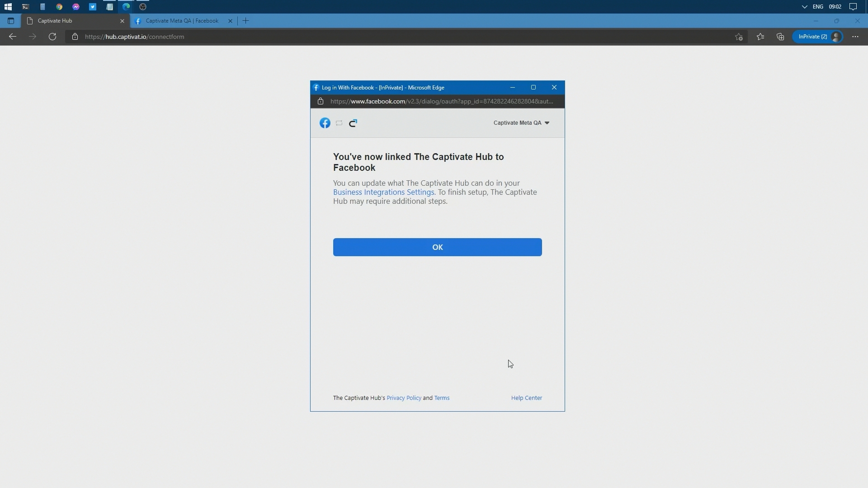Image resolution: width=868 pixels, height=488 pixels.
Task: Open the tab actions menu icon
Action: pyautogui.click(x=11, y=21)
